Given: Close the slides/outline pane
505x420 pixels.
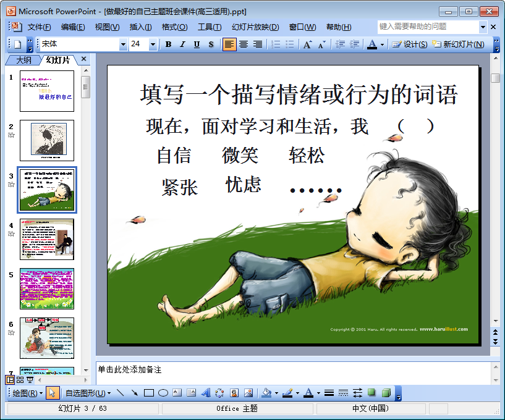Looking at the screenshot, I should pos(83,59).
